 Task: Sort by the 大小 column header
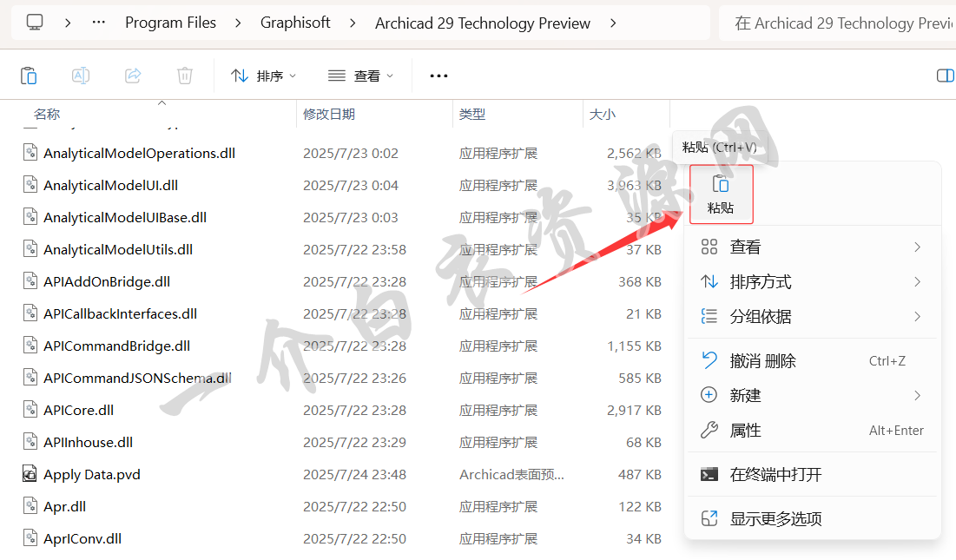pyautogui.click(x=603, y=114)
